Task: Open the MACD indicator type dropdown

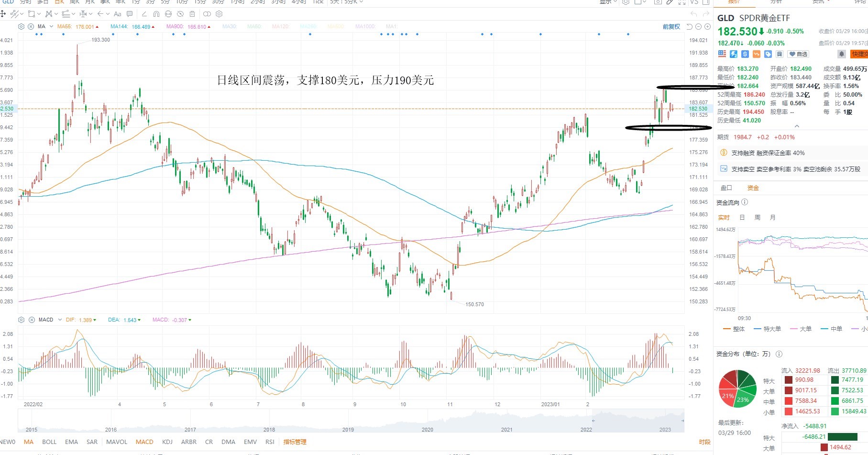Action: 60,320
